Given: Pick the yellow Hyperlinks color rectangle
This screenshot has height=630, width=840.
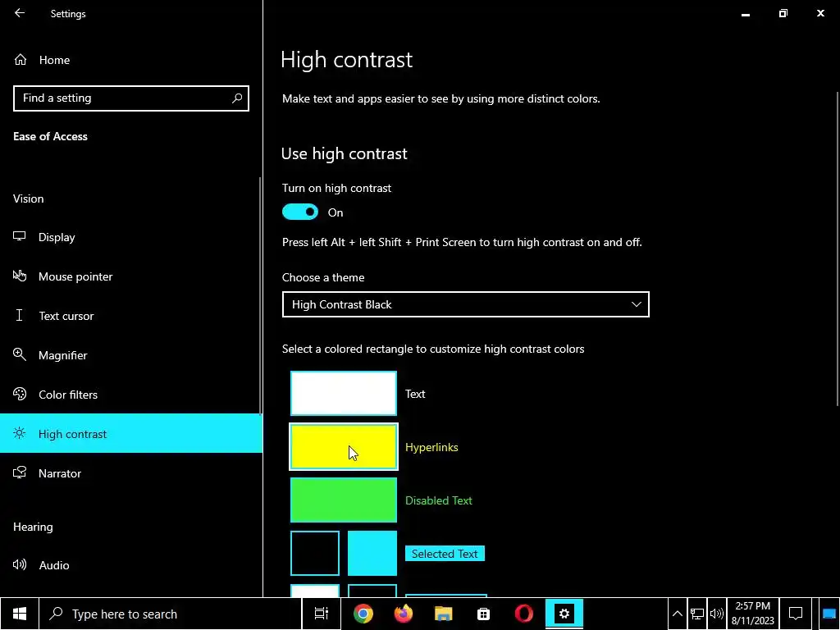Looking at the screenshot, I should pos(344,447).
